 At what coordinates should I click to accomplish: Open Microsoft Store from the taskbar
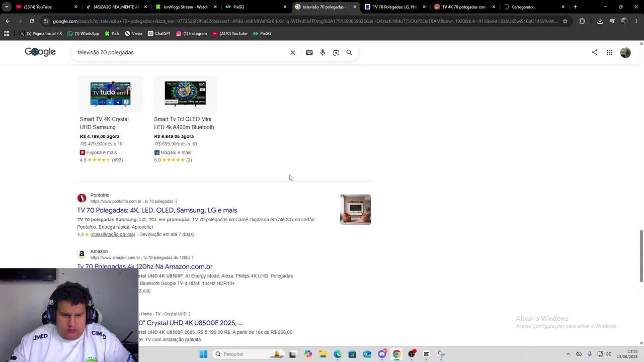(x=352, y=354)
